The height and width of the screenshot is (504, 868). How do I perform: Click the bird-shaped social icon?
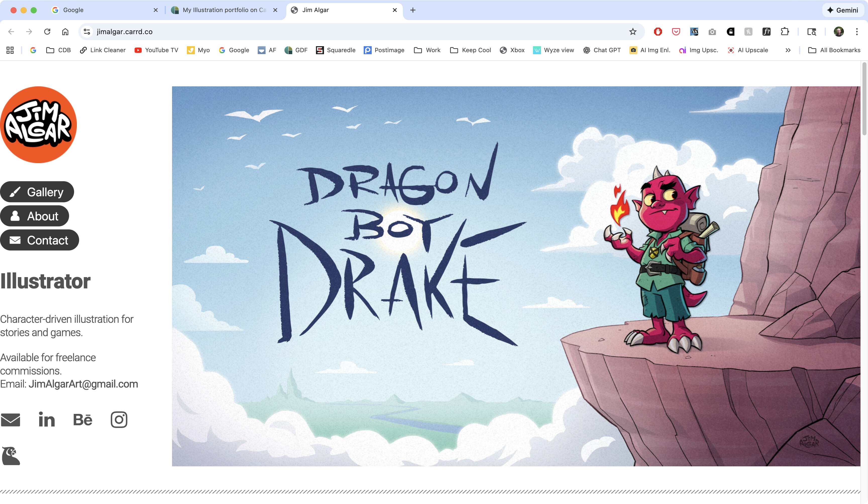coord(11,456)
